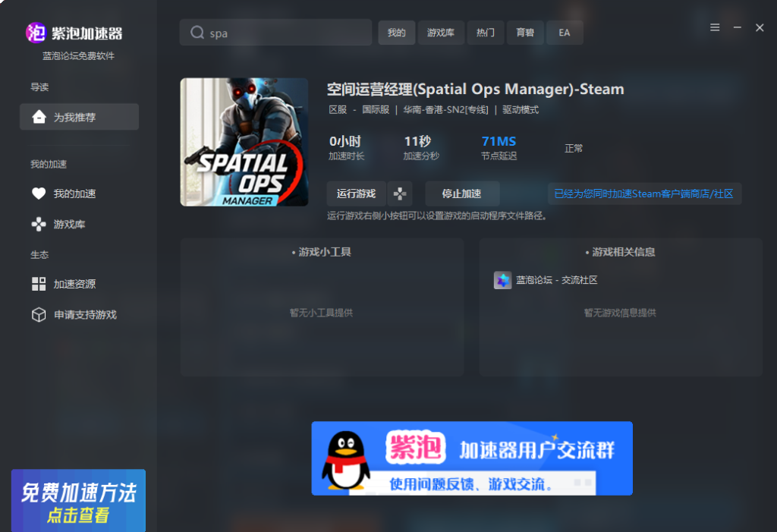Click the 运行游戏 button
This screenshot has height=532, width=777.
pos(357,194)
